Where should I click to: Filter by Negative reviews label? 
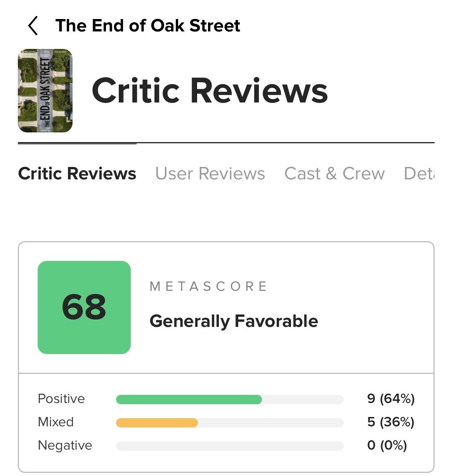click(65, 445)
